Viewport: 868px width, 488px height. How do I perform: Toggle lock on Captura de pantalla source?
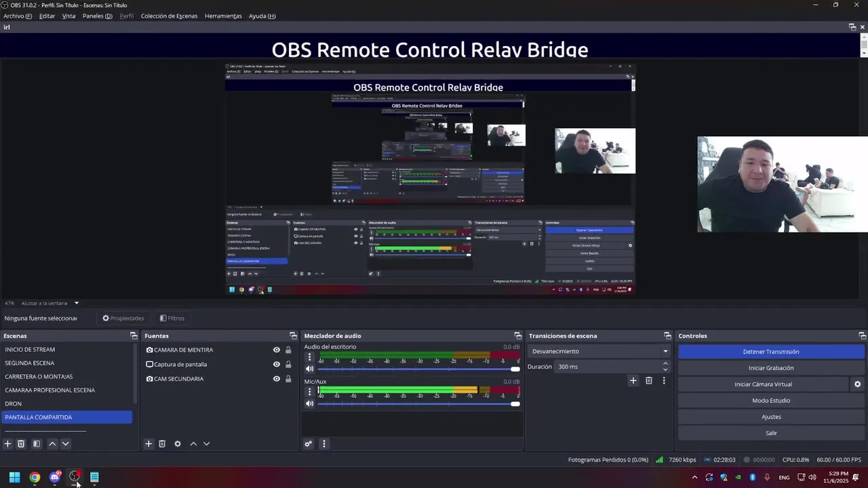coord(288,365)
